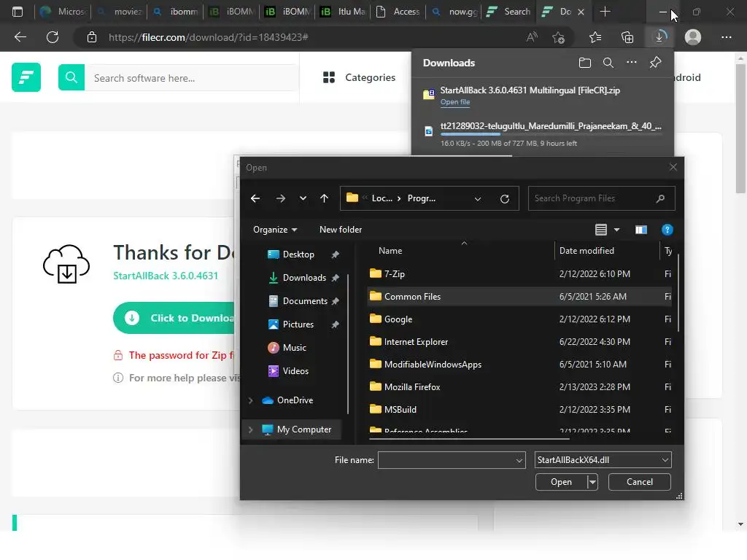Search downloads in Downloads panel
Screen dimensions: 747x560
pos(608,63)
